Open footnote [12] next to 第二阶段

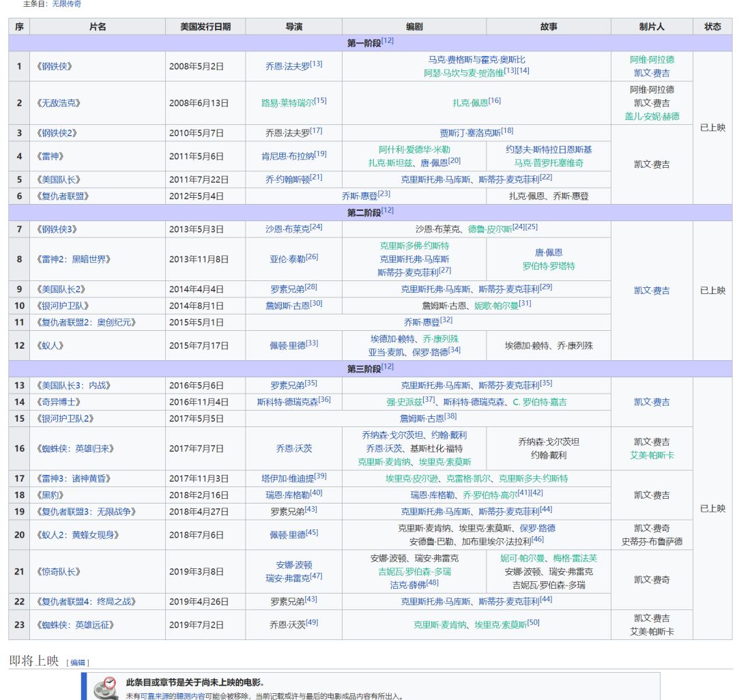[388, 210]
